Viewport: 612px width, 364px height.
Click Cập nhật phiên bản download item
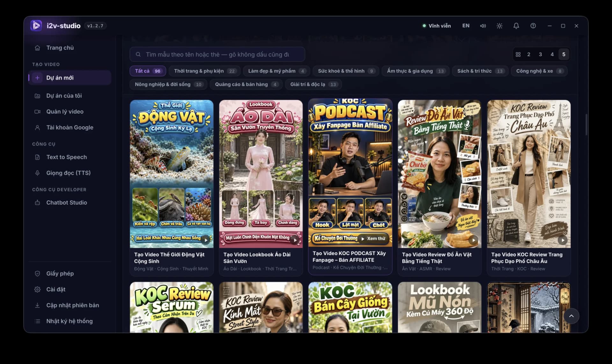click(x=69, y=305)
